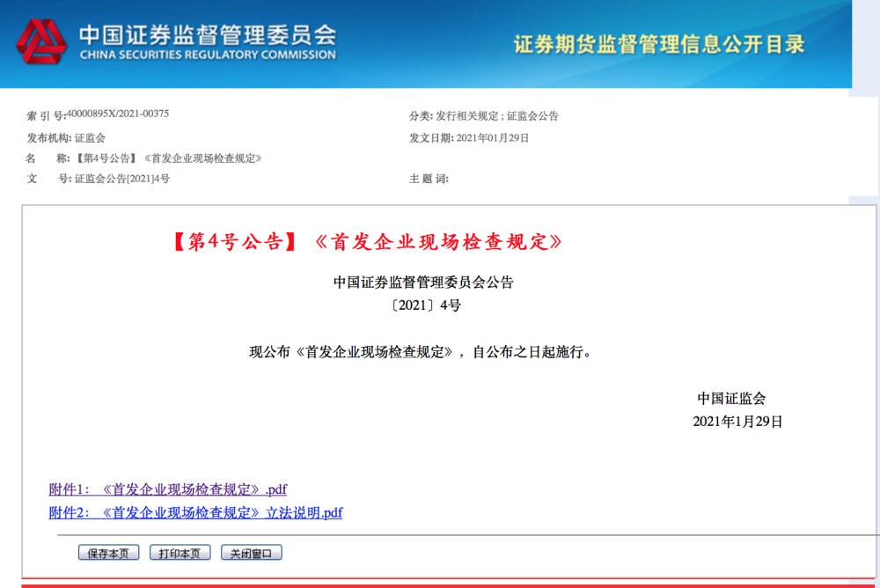880x588 pixels.
Task: Click the 打印本页 button
Action: (180, 553)
